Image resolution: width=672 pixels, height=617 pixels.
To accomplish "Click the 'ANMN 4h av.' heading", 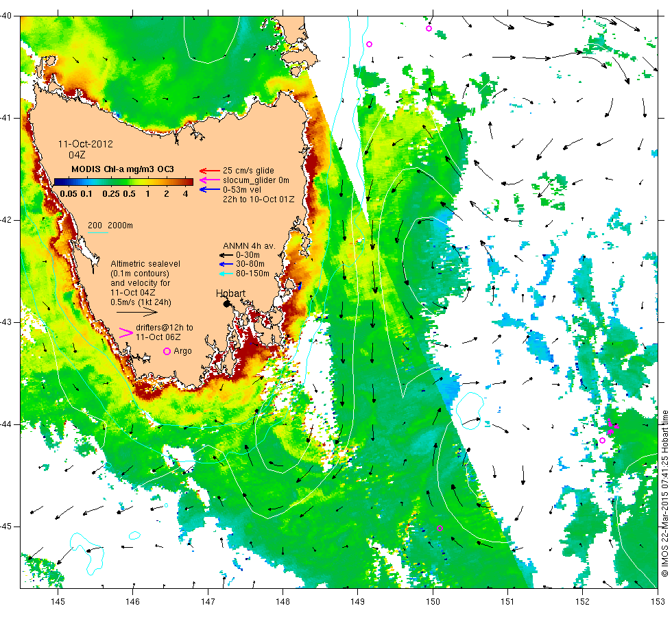I will [249, 246].
